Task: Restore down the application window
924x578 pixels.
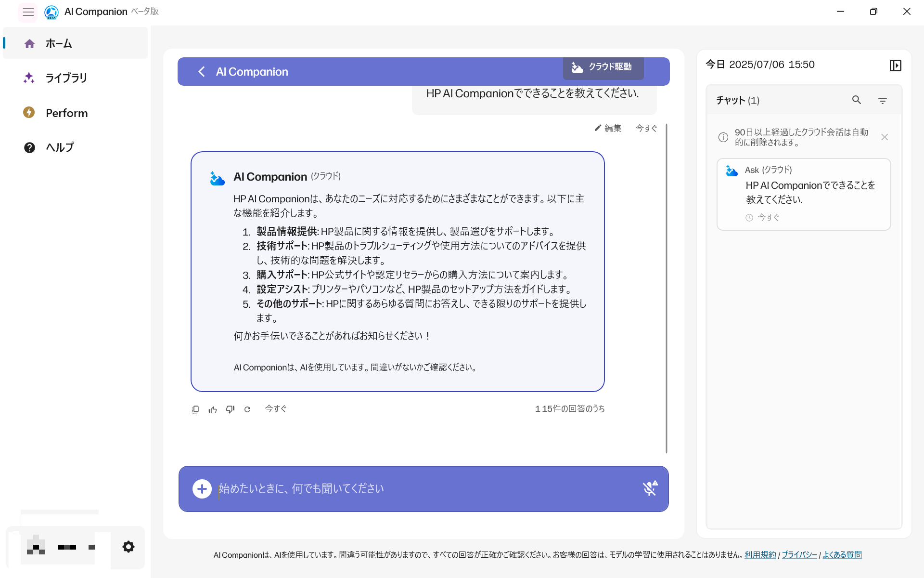Action: tap(873, 12)
